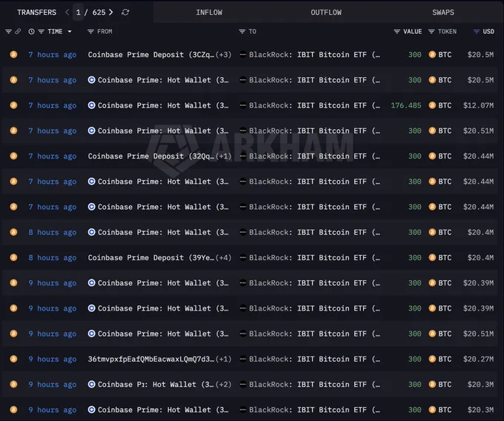
Task: Click the $12.07M USD amount
Action: [x=478, y=105]
